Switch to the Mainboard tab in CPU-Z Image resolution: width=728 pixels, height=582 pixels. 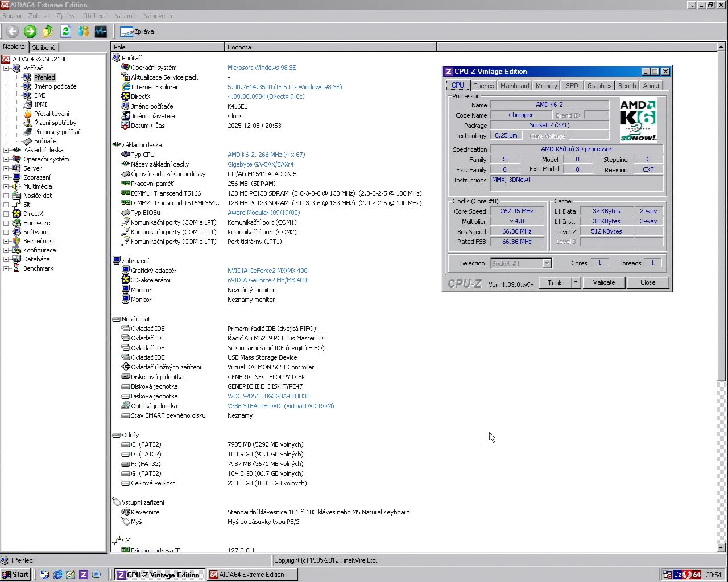tap(515, 86)
